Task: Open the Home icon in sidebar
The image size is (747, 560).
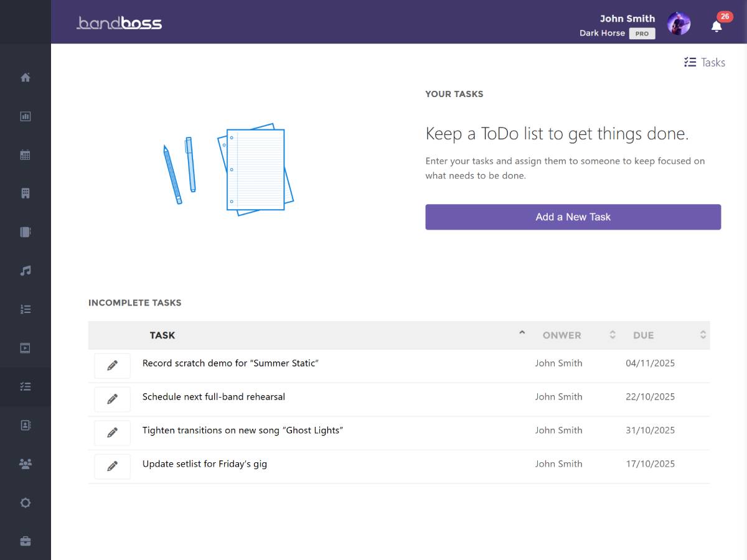Action: click(x=26, y=78)
